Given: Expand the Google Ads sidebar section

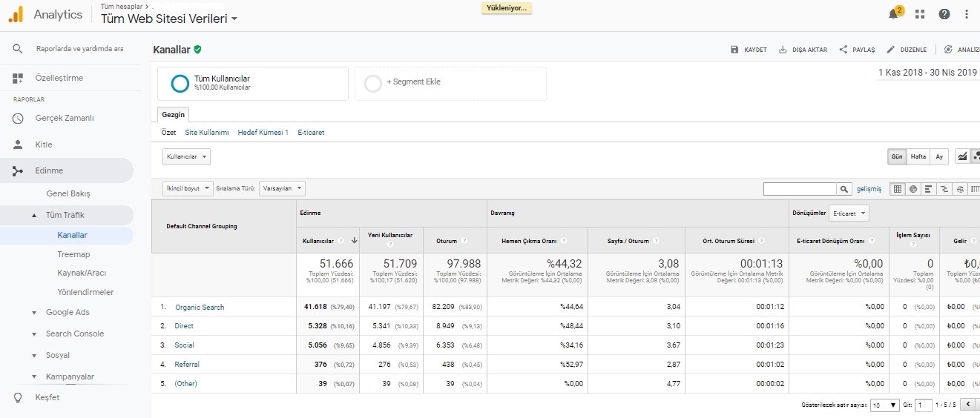Looking at the screenshot, I should [x=68, y=312].
